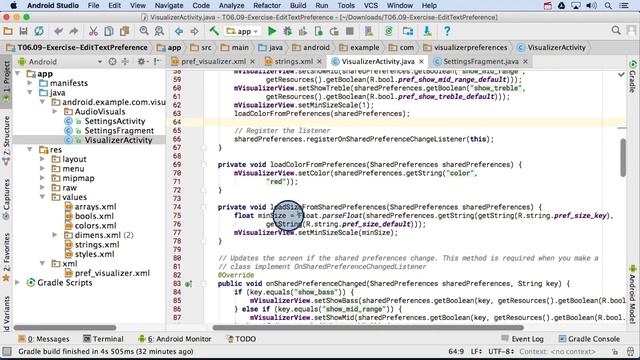Click the Synchronize toolbar icon

point(39,31)
